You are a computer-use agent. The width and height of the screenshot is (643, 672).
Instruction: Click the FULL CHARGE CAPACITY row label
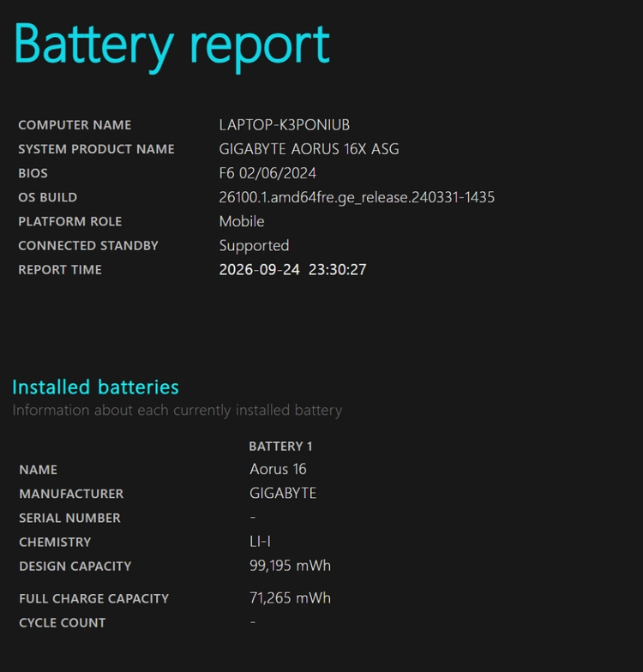click(x=94, y=598)
